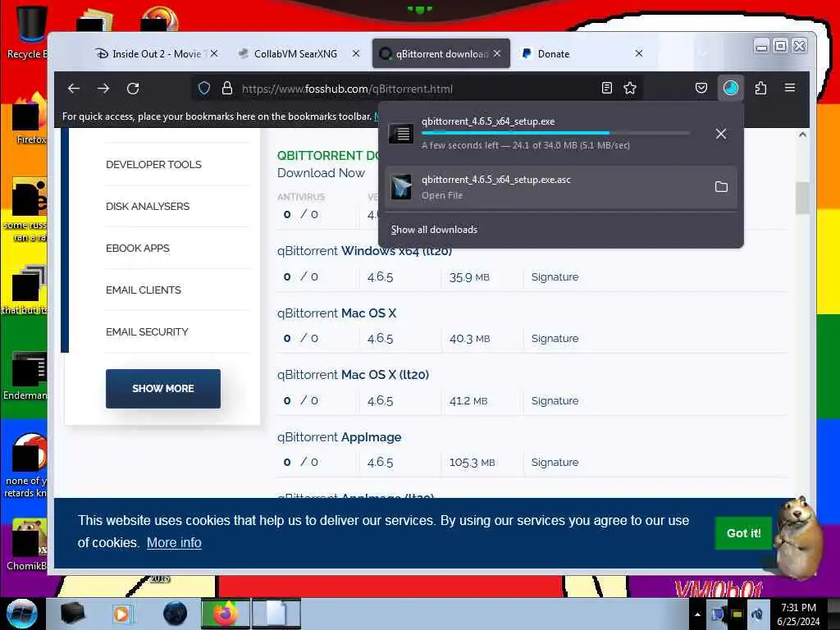Image resolution: width=840 pixels, height=630 pixels.
Task: Click the taskbar clock showing 7:31 PM
Action: tap(798, 614)
